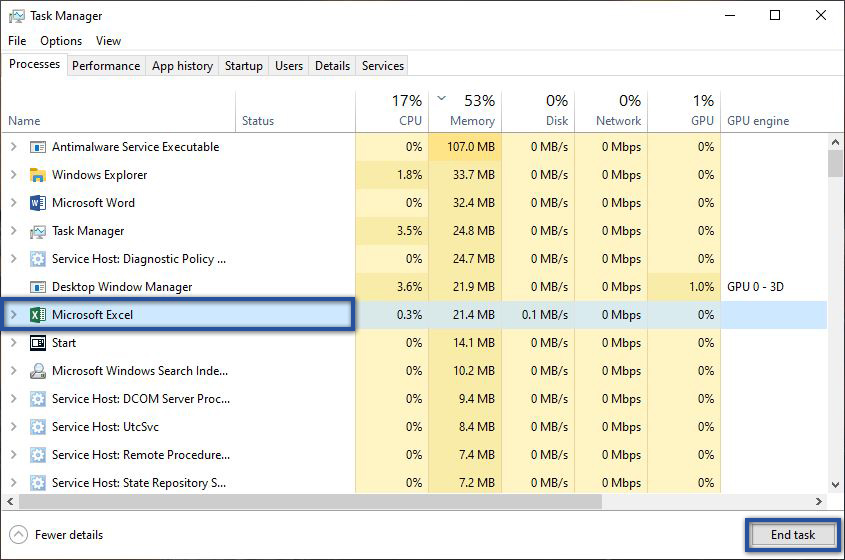
Task: Click the Service Host: UtcSvc gear icon
Action: coord(38,427)
